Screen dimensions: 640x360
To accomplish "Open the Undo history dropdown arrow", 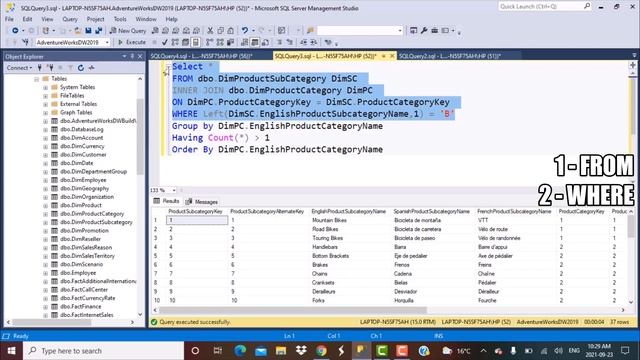I will click(x=253, y=31).
